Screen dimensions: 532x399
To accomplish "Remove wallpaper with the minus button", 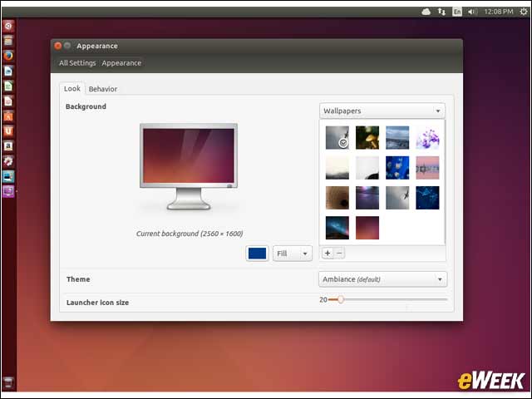I will (x=339, y=253).
